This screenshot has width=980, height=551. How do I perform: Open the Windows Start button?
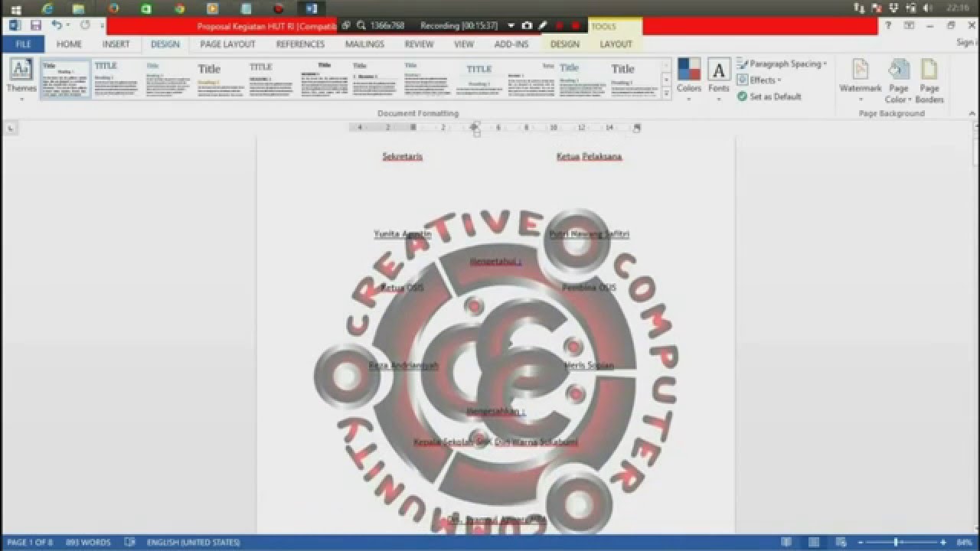click(x=16, y=8)
